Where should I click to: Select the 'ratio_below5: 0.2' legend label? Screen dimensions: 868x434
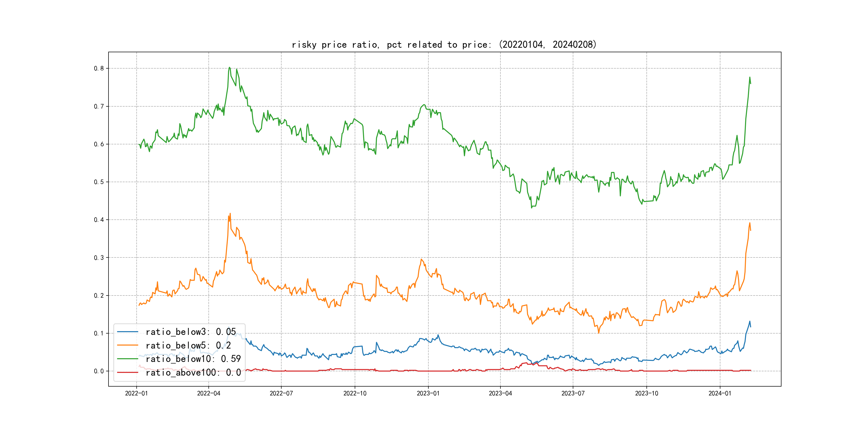pos(188,345)
